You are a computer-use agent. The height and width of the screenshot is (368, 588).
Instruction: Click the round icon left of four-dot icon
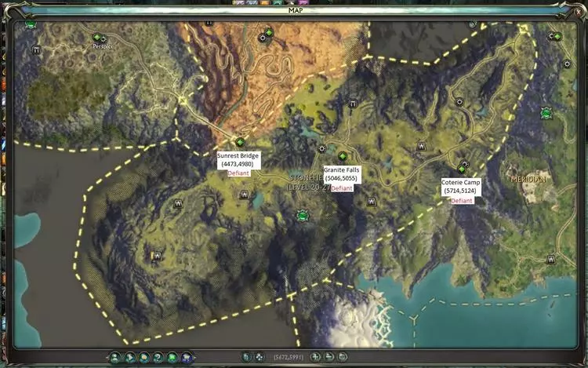246,357
